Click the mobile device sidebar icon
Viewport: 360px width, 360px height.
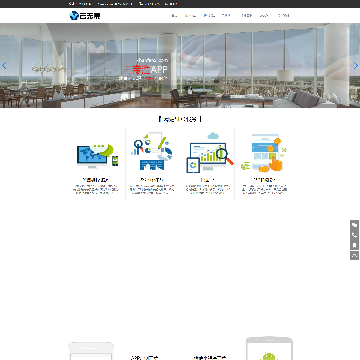click(354, 245)
